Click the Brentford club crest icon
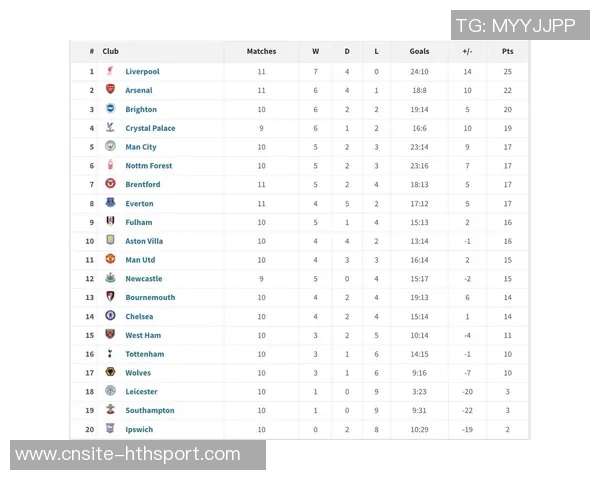Screen dimensions: 600x480 point(110,184)
